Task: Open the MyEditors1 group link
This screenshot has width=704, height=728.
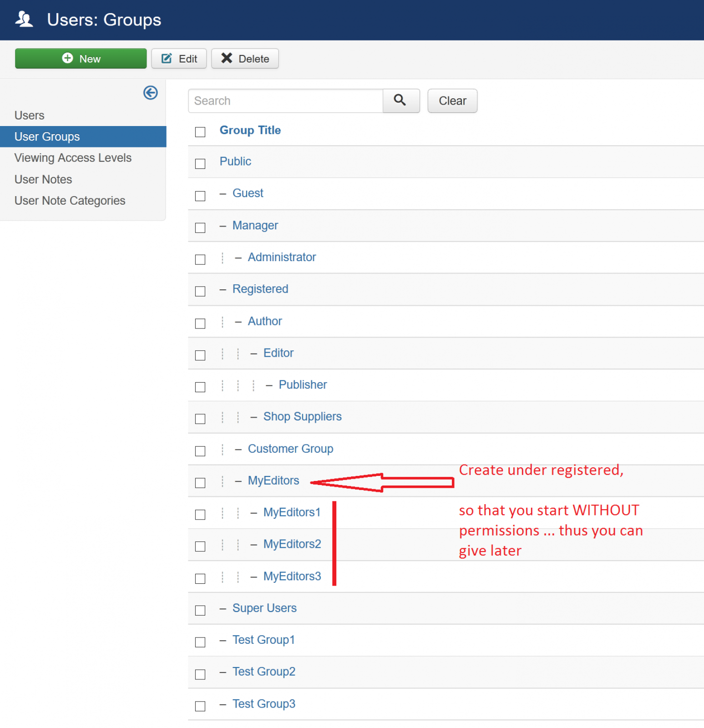Action: [x=292, y=512]
